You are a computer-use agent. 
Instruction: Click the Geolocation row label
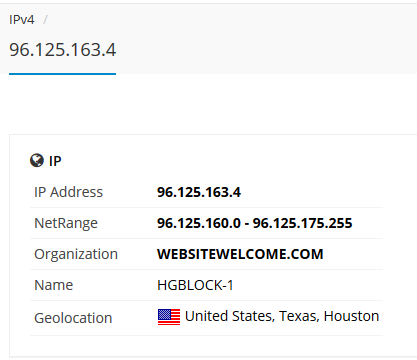[x=73, y=318]
